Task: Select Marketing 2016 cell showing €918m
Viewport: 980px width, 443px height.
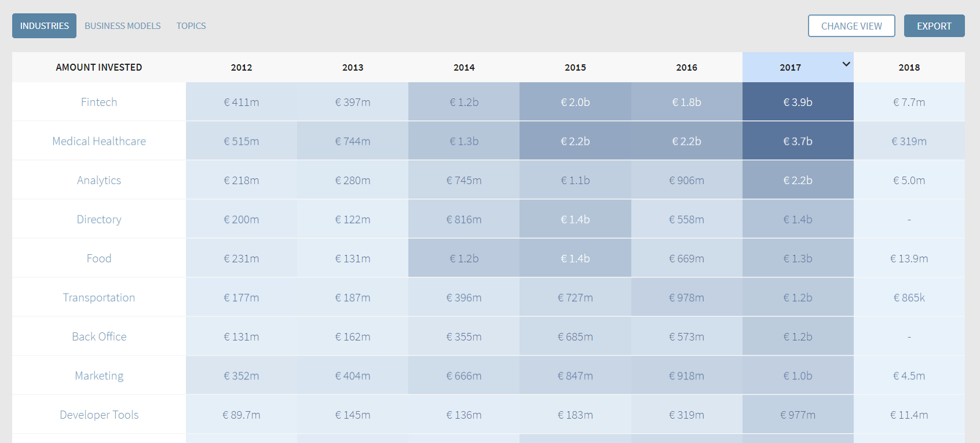Action: 686,376
